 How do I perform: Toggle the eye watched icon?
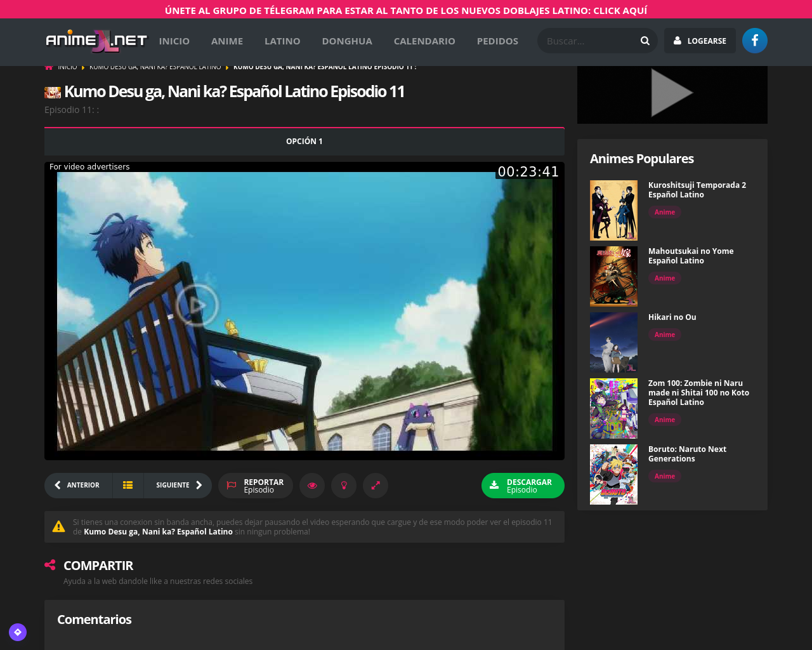[312, 486]
